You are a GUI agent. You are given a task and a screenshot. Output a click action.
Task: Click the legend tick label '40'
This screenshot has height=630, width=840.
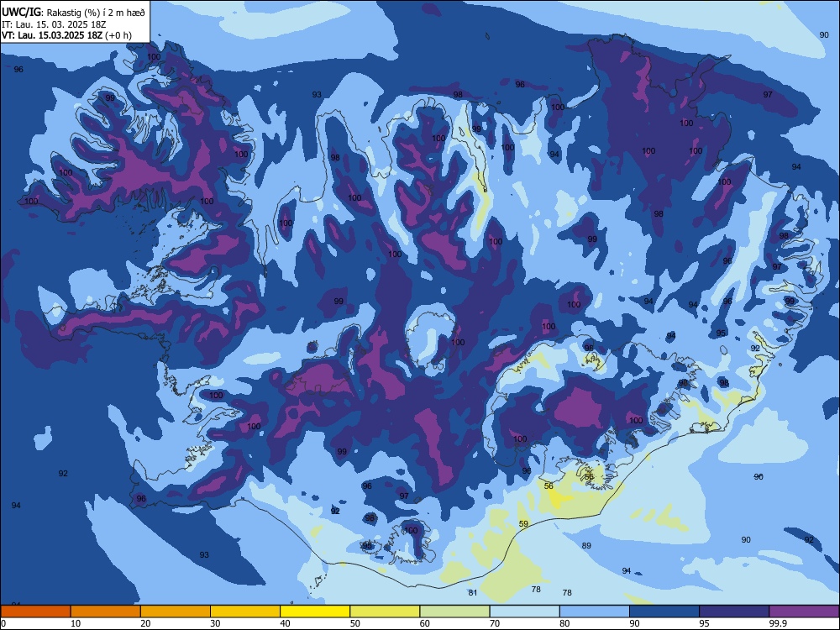pyautogui.click(x=285, y=623)
